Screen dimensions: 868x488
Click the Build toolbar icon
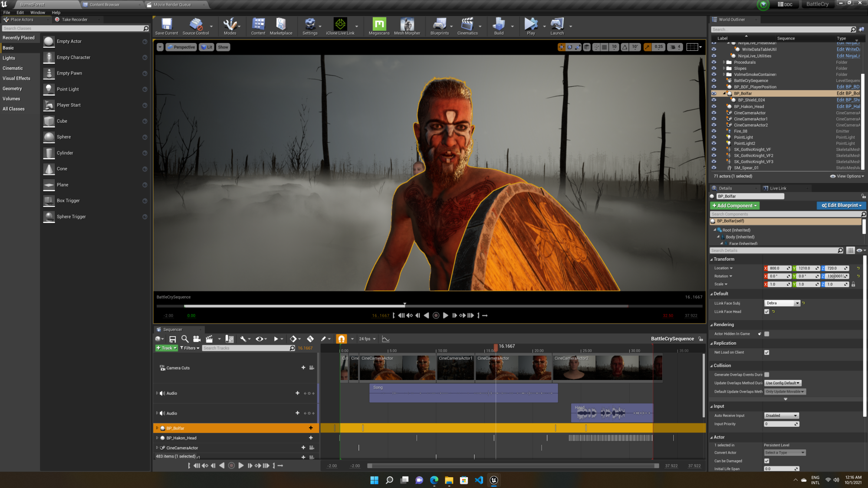click(499, 26)
